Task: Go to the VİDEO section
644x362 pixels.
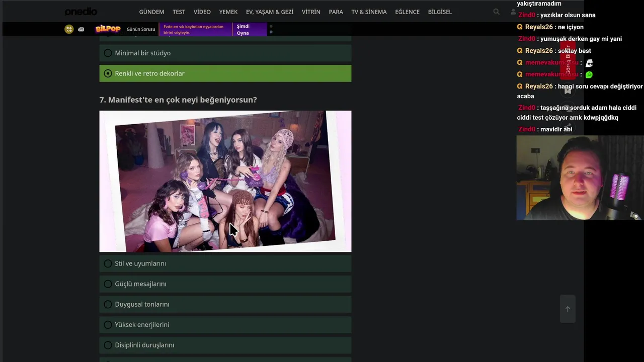Action: click(x=202, y=12)
